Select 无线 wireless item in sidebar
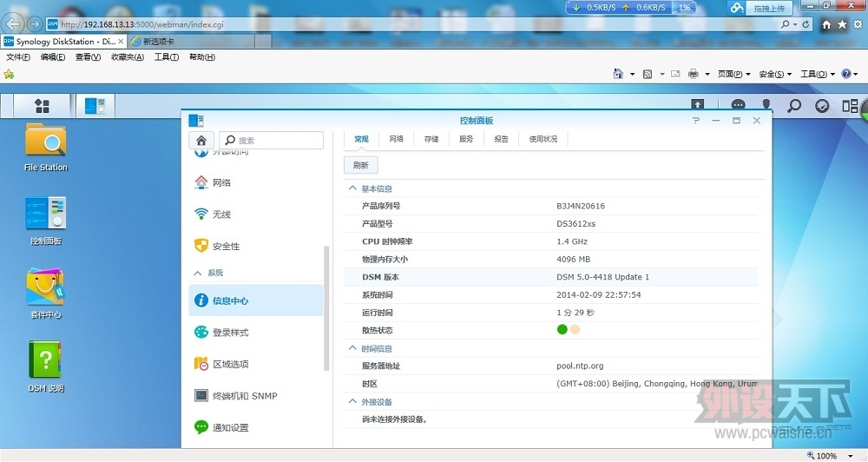 [x=256, y=214]
